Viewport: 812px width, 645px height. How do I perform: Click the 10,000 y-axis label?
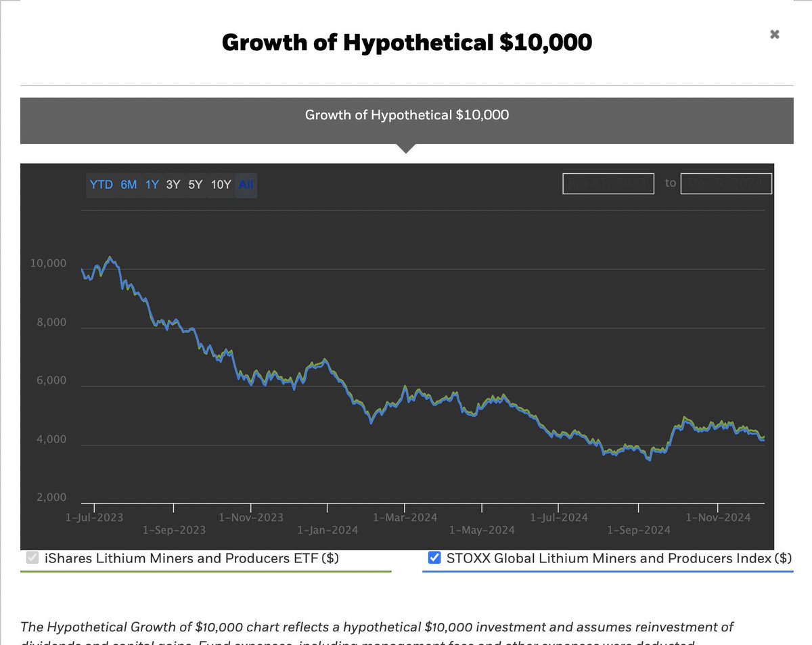tap(48, 263)
